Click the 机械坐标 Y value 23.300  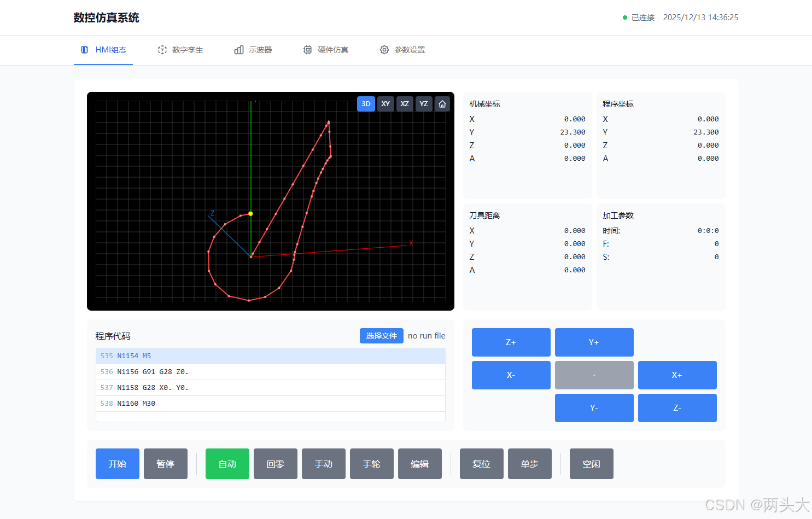[x=573, y=132]
